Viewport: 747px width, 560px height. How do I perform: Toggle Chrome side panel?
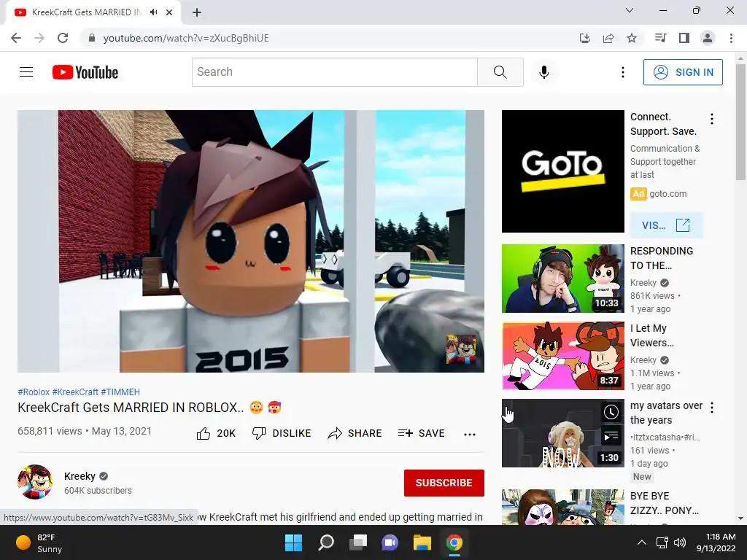(684, 38)
